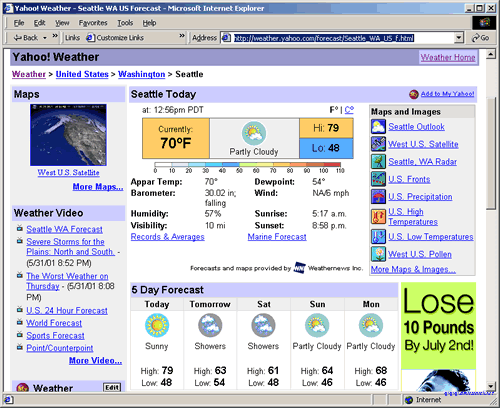Click the West U.S. Satellite caption link under map

[68, 172]
